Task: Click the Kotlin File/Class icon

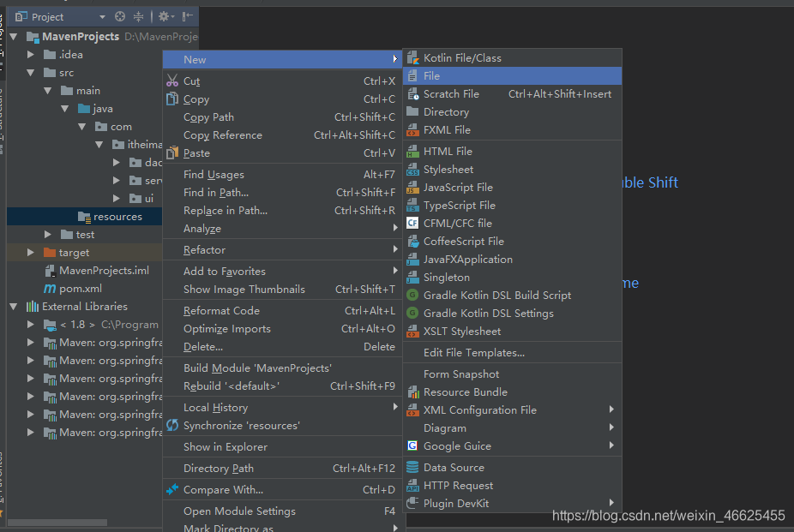Action: (412, 58)
